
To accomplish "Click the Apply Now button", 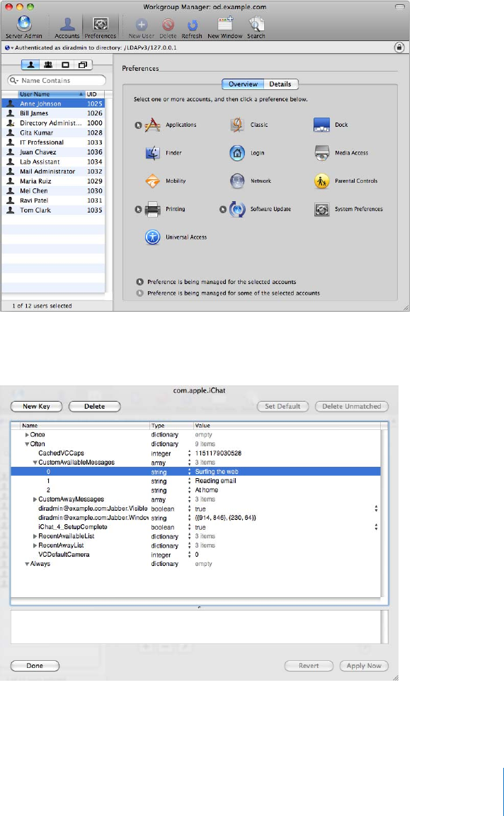I will [x=364, y=666].
